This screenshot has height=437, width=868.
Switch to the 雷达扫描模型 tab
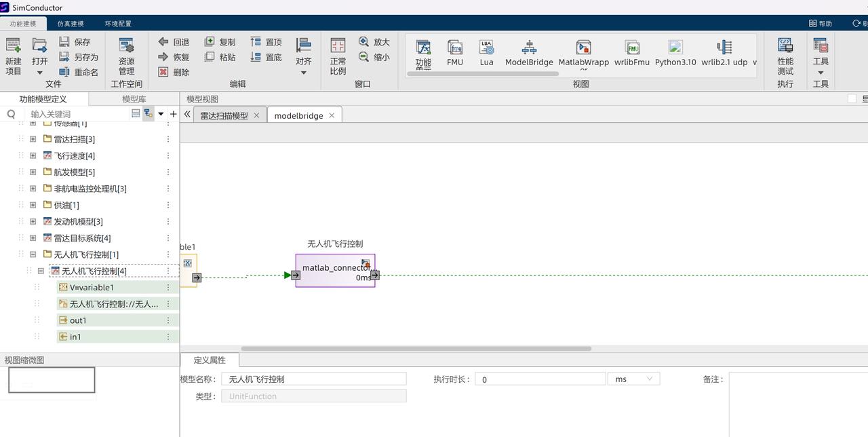[x=224, y=115]
